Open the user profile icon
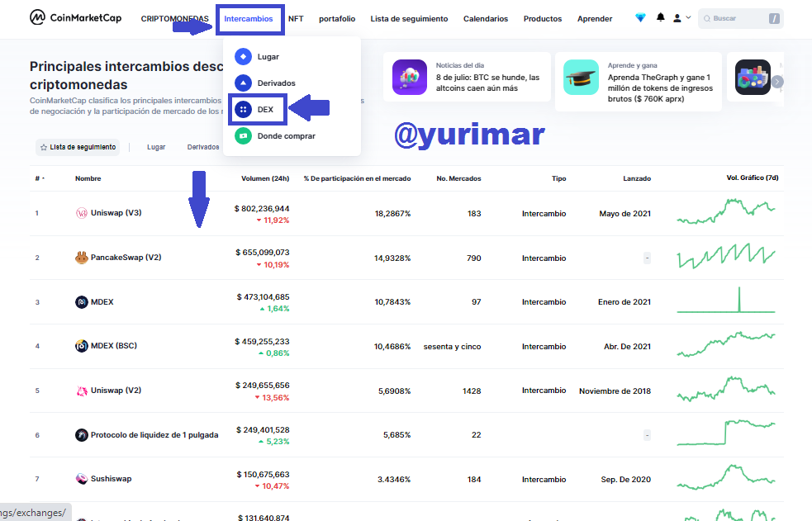Image resolution: width=812 pixels, height=521 pixels. click(677, 18)
